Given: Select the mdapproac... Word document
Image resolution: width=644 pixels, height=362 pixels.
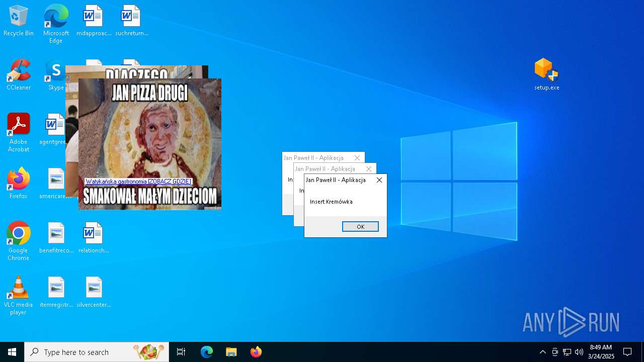Looking at the screenshot, I should 94,21.
